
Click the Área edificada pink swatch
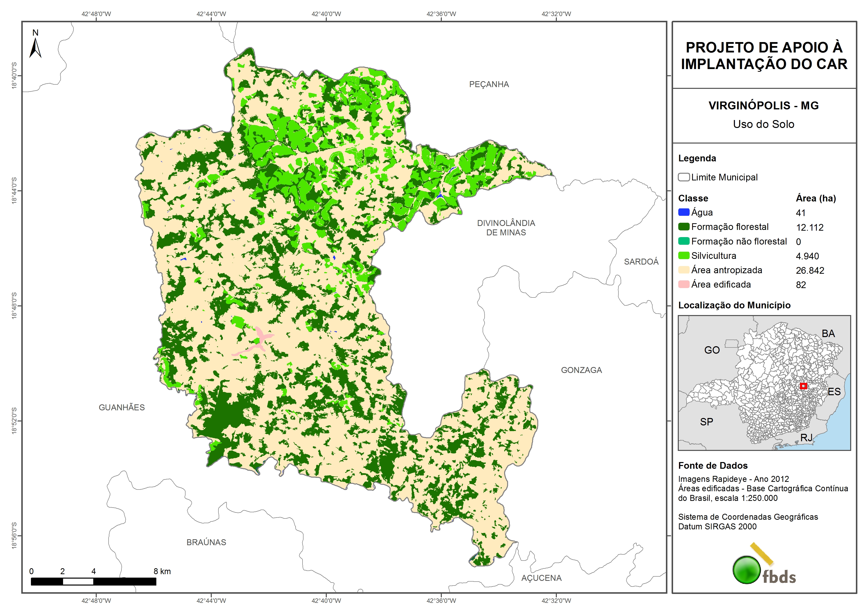pos(683,284)
